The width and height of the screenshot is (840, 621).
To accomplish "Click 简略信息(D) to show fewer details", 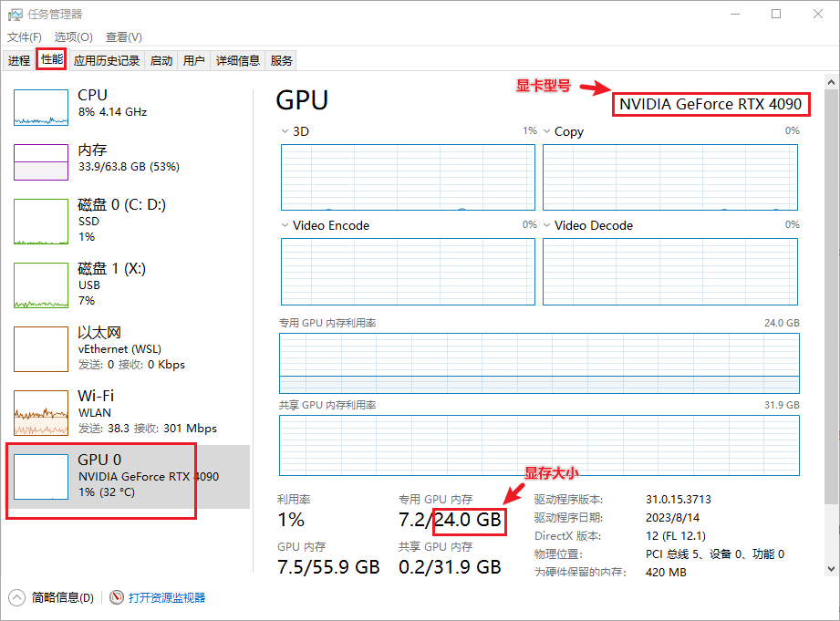I will click(62, 597).
